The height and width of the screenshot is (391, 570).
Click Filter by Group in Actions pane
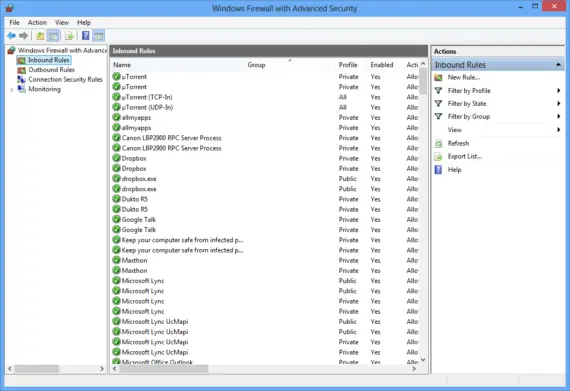(469, 116)
